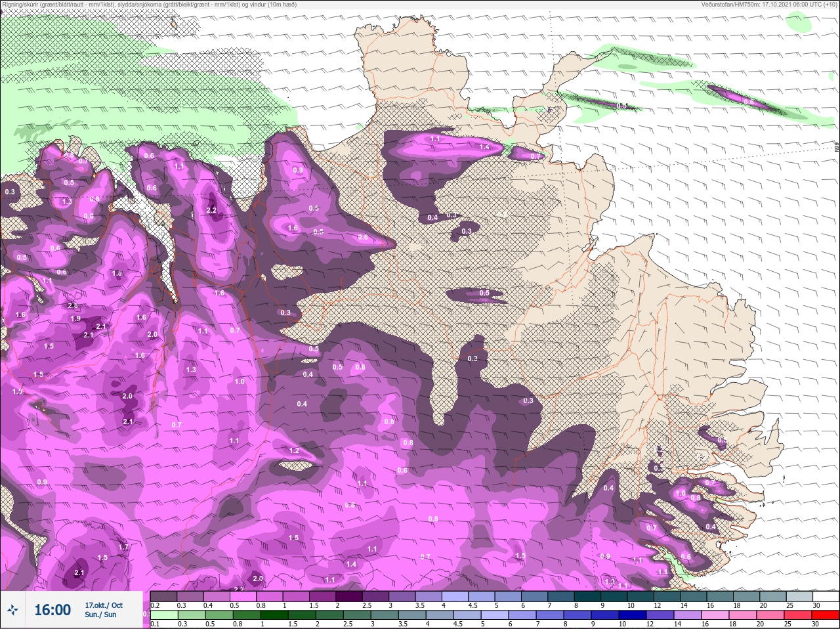Image resolution: width=840 pixels, height=629 pixels.
Task: Pick the white 30 swatch on snow scale
Action: tap(826, 597)
